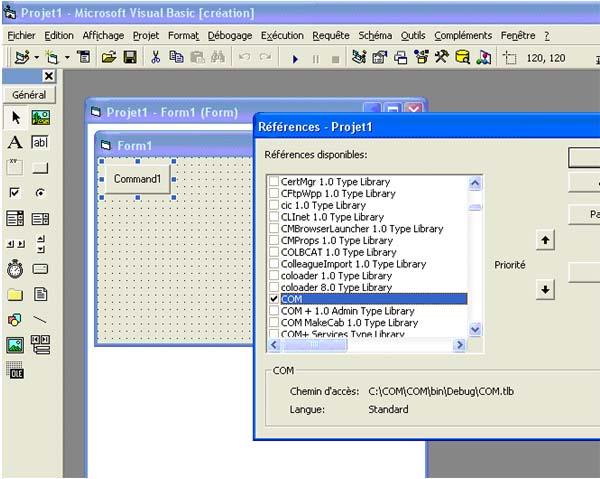Select coloader 8.0 Type Library row
This screenshot has width=600, height=479.
(x=336, y=287)
